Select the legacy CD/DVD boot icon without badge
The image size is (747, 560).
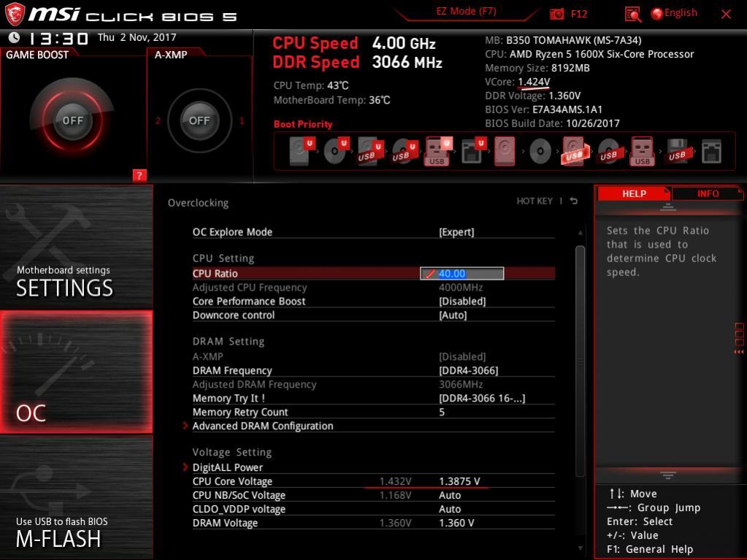(x=540, y=151)
